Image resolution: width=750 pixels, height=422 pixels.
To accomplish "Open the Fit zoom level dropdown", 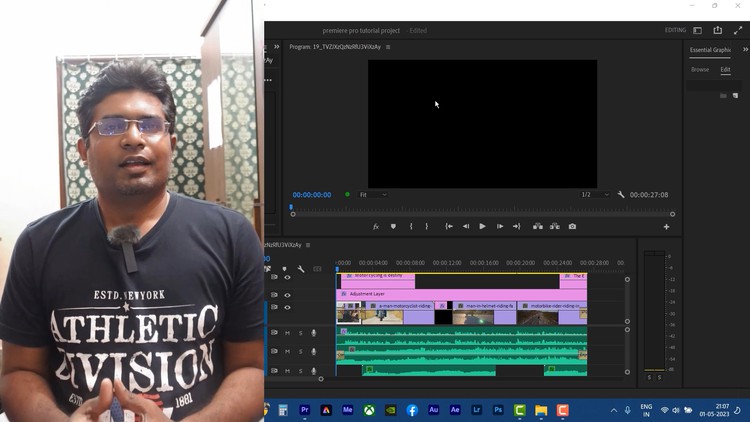I will (373, 195).
